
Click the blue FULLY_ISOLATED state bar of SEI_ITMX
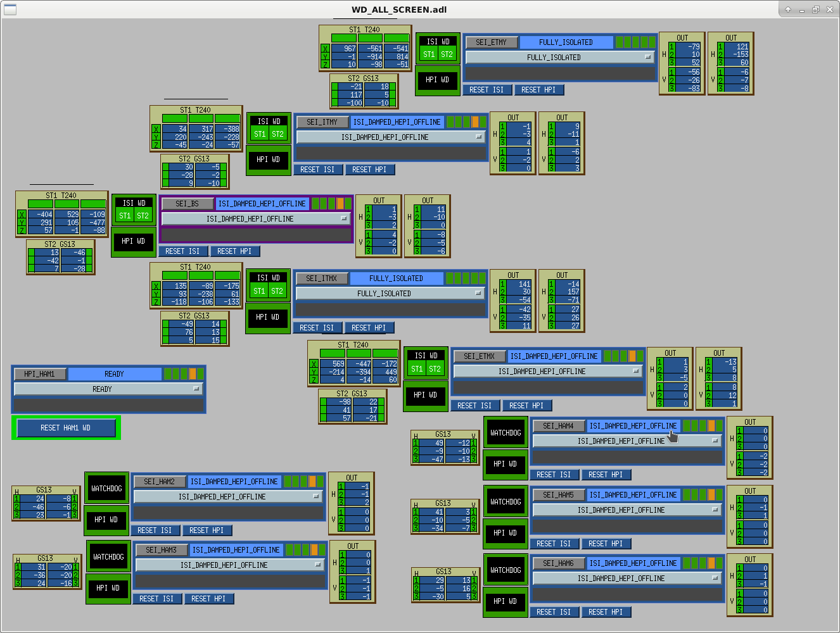[x=396, y=279]
